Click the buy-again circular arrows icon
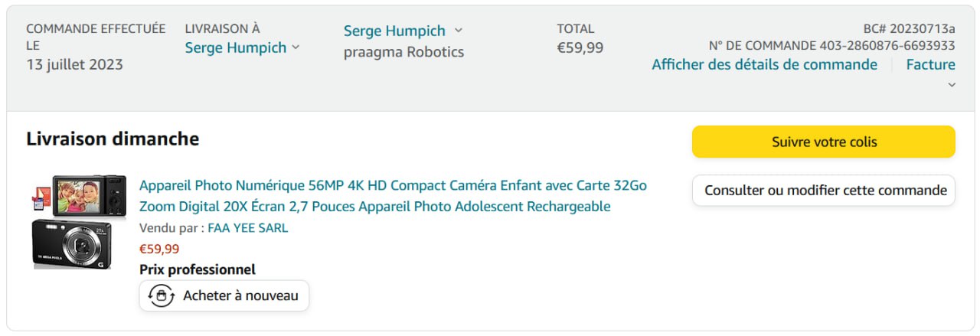The image size is (980, 336). pos(161,295)
